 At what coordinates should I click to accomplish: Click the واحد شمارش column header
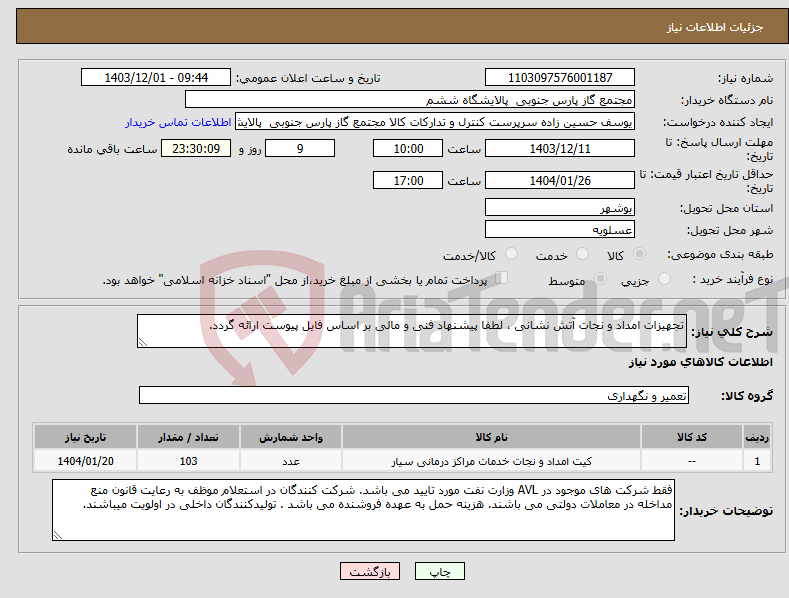click(x=291, y=437)
